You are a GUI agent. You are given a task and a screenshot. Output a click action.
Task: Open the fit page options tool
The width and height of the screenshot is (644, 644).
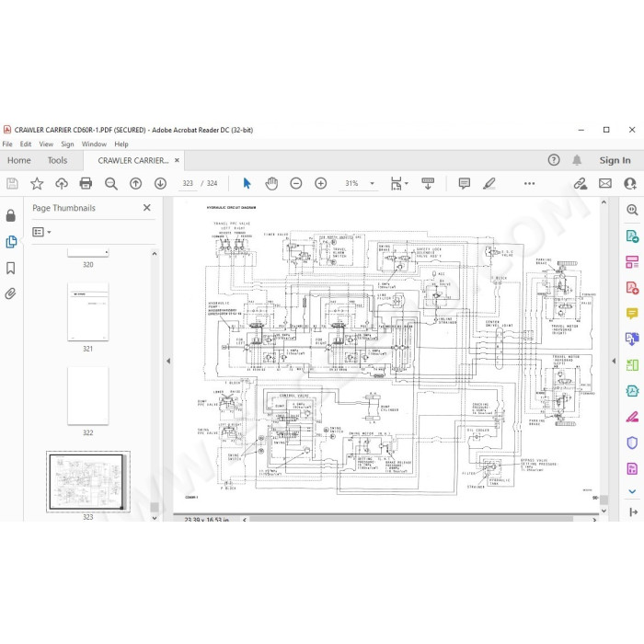[x=396, y=183]
